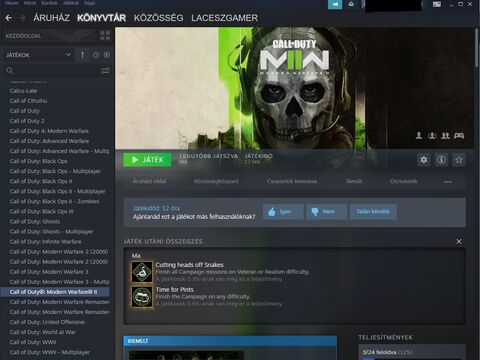Open KÖZÖSSÉG tab
Screen dimensions: 480x360
(158, 18)
